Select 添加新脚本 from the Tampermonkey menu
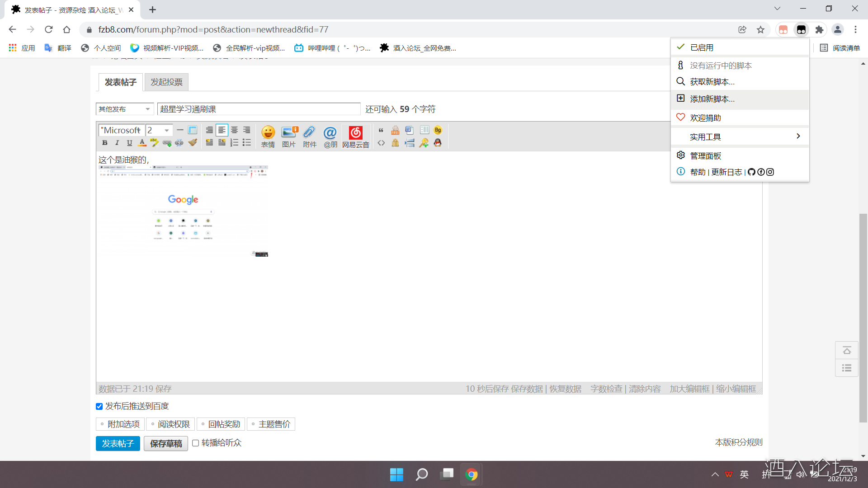The width and height of the screenshot is (868, 488). pyautogui.click(x=712, y=99)
